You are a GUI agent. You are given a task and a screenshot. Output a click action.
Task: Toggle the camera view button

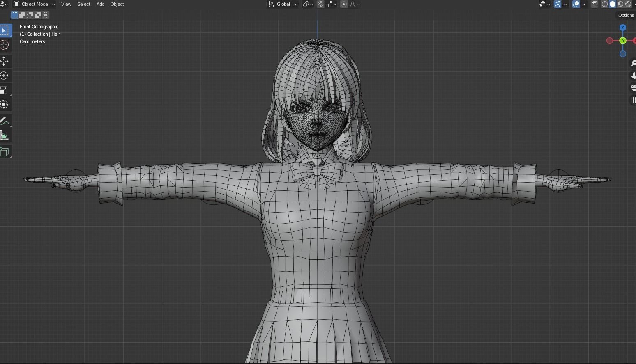click(x=633, y=88)
